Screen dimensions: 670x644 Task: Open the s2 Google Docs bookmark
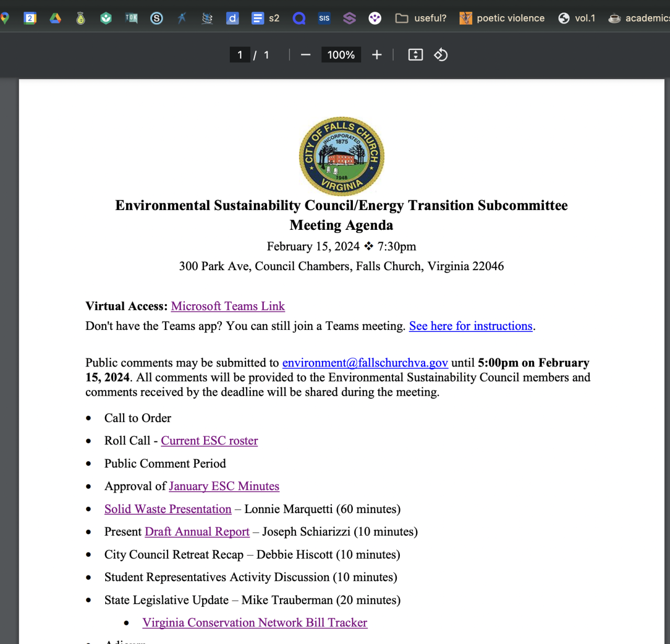[265, 18]
